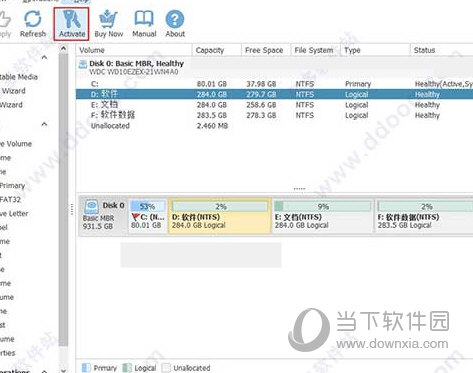Click the 2% usage bar of D:
This screenshot has width=473, height=373.
[x=220, y=206]
